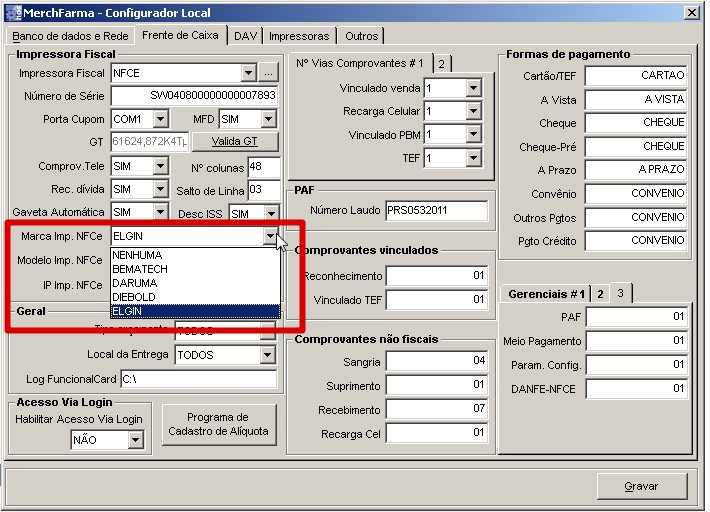Click the Número de Série input field

[195, 96]
